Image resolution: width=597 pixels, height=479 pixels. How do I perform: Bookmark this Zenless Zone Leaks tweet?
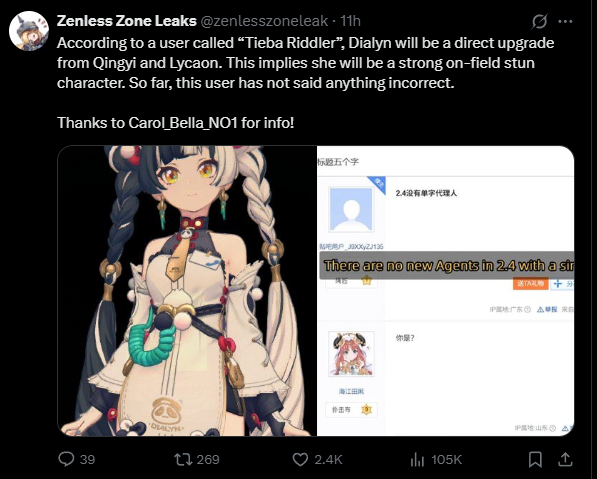pos(535,460)
